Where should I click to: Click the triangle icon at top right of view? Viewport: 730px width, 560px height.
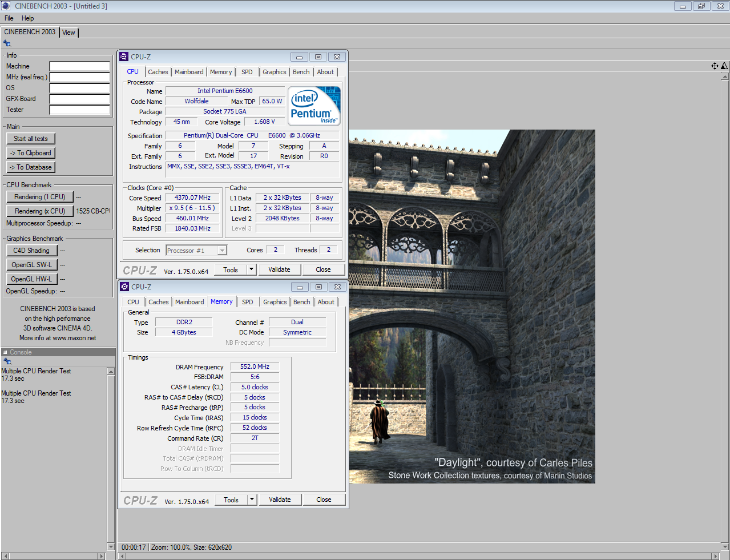click(724, 66)
